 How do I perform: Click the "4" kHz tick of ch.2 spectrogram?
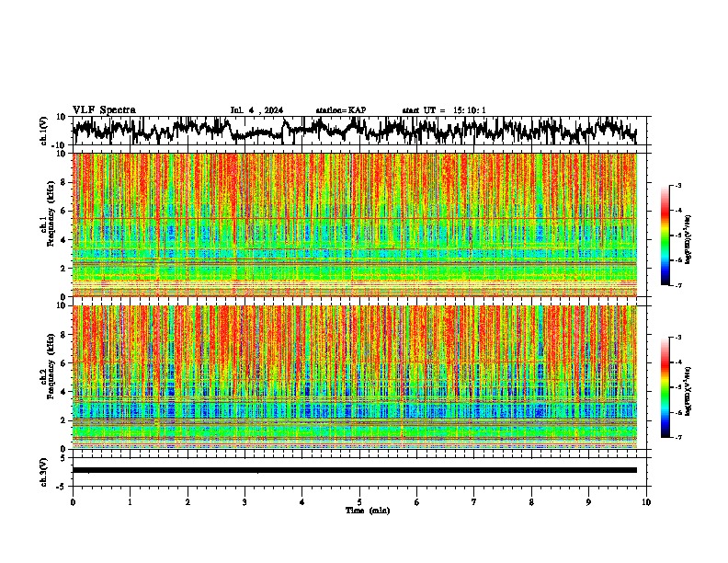pyautogui.click(x=63, y=392)
